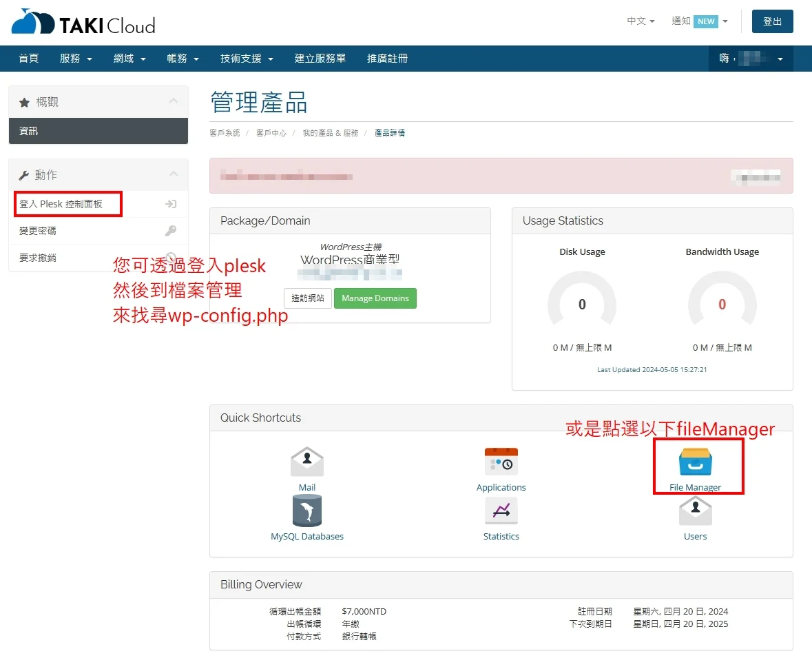The image size is (812, 658).
Task: Click the 管理產品 page heading
Action: (x=259, y=102)
